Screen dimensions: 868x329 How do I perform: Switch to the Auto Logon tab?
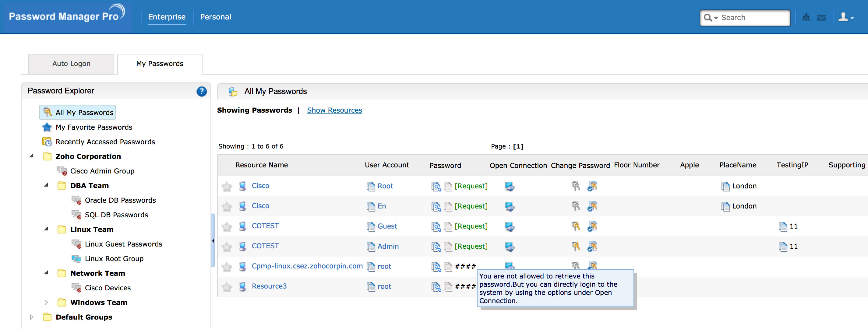[71, 64]
